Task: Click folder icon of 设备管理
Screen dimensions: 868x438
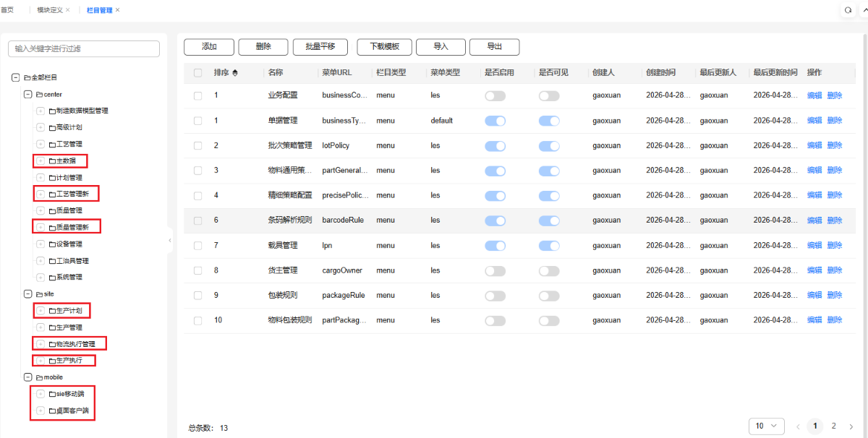Action: tap(52, 244)
